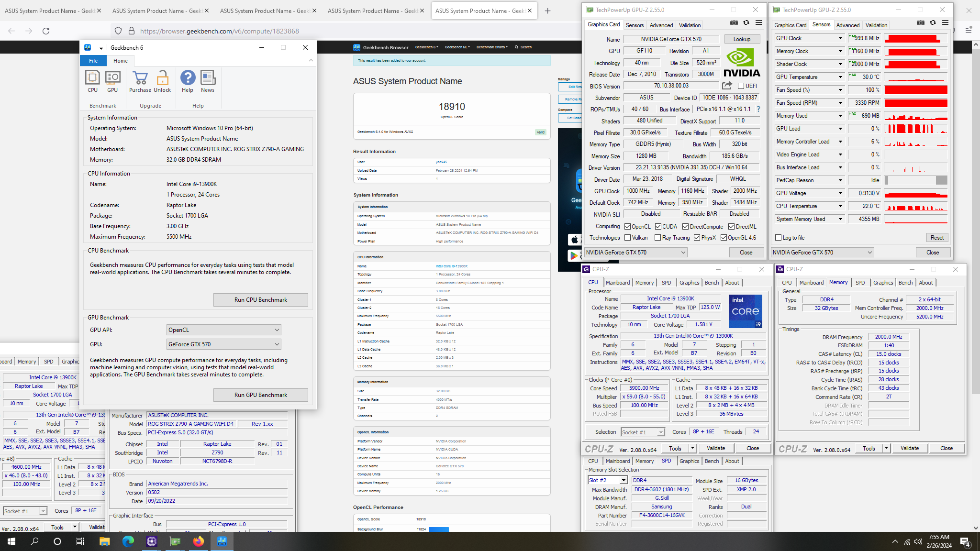Click Intel Core i9-13900K link on webpage
This screenshot has height=551, width=980.
point(452,266)
